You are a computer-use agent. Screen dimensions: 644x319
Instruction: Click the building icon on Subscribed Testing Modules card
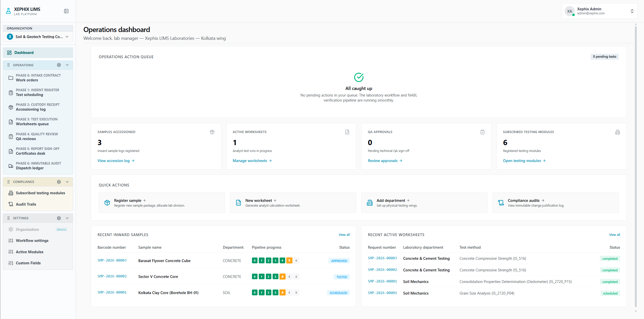coord(618,132)
